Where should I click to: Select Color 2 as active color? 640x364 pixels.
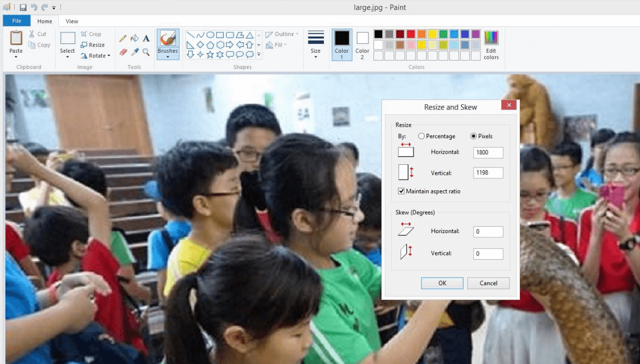(363, 44)
